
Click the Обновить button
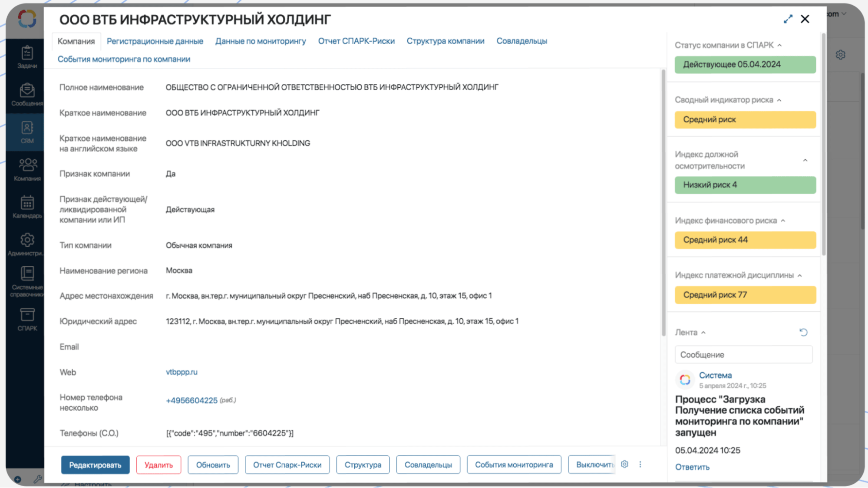(213, 465)
